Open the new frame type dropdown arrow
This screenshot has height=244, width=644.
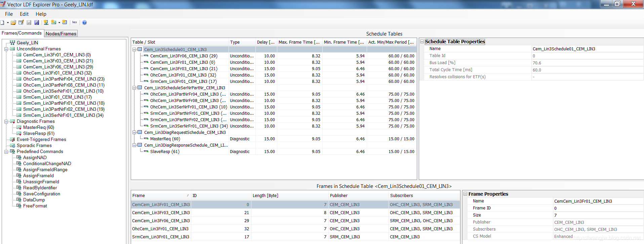pos(59,23)
